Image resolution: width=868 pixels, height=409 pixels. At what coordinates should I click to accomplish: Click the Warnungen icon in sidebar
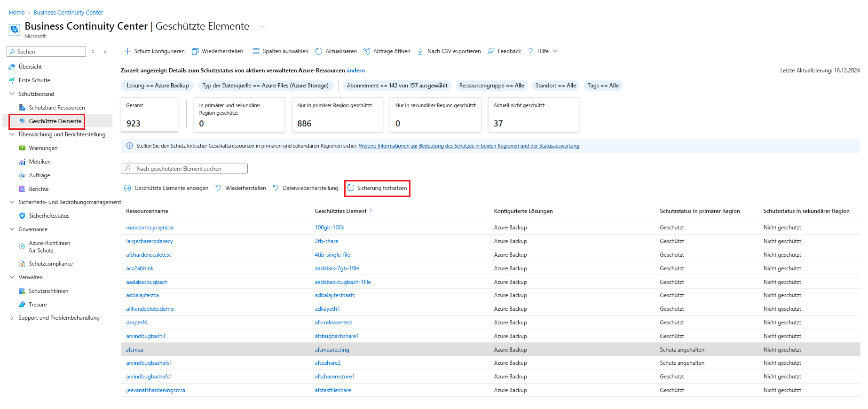click(x=22, y=148)
